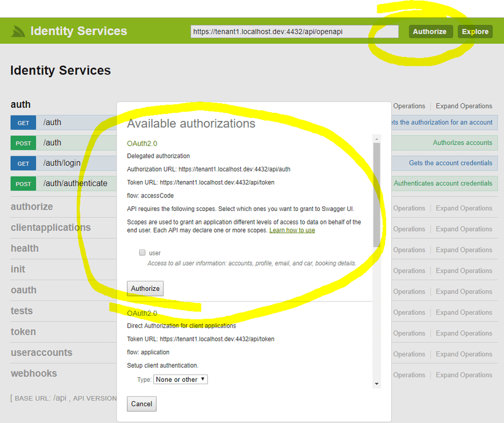Click the Available authorizations heading

tap(191, 124)
